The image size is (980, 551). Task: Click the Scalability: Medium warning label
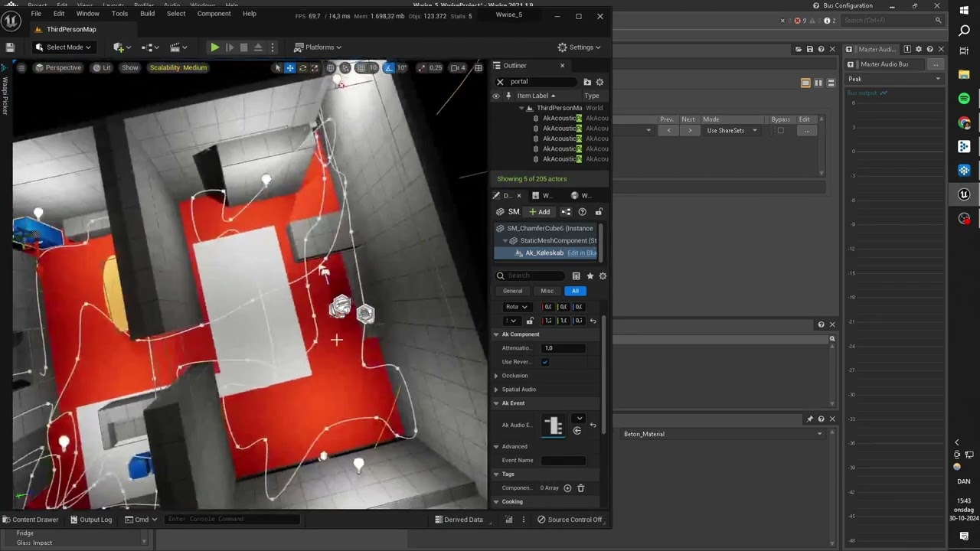178,68
